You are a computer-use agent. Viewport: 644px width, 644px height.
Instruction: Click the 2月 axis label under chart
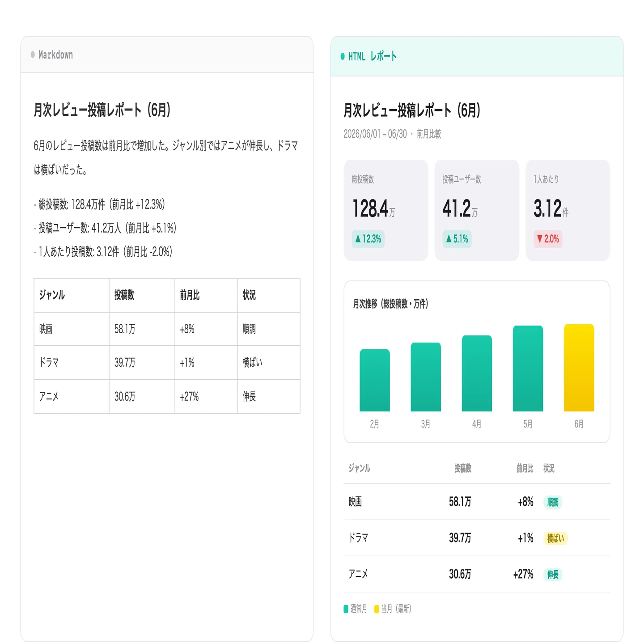click(x=375, y=424)
